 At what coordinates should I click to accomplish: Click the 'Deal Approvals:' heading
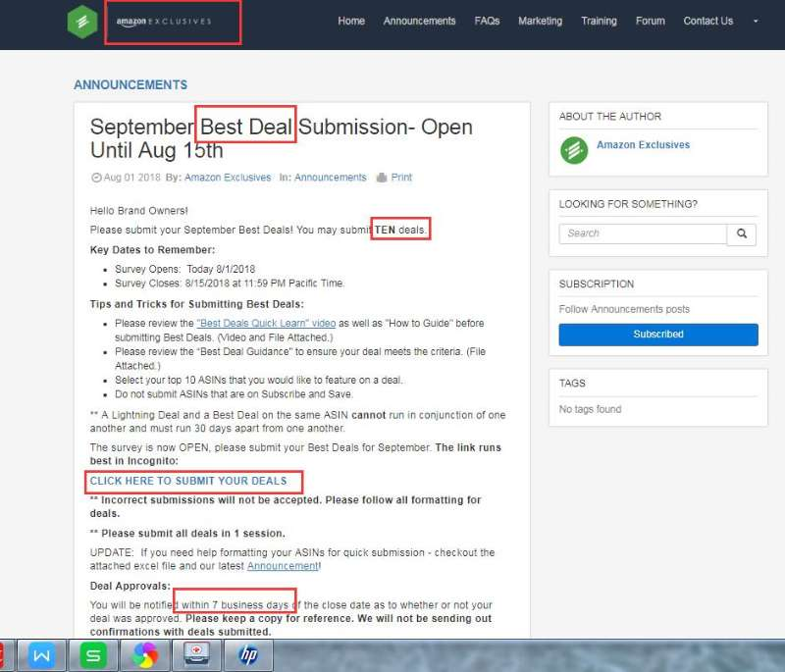131,586
